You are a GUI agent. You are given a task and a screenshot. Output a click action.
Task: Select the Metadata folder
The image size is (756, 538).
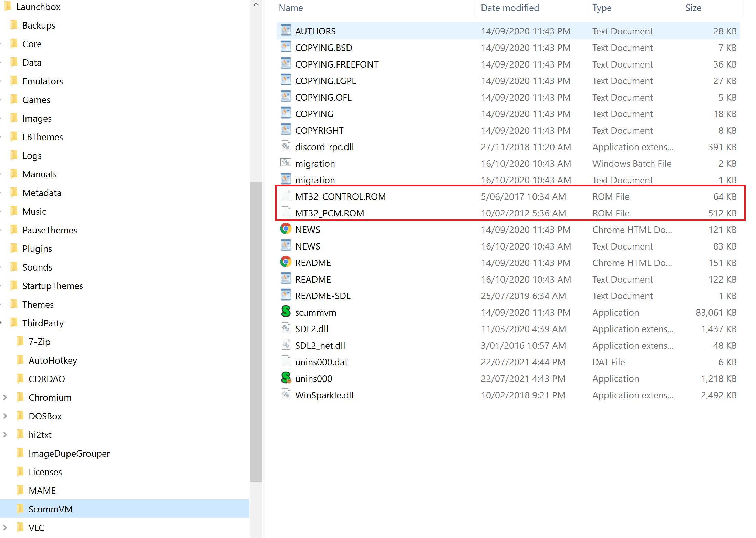(42, 193)
